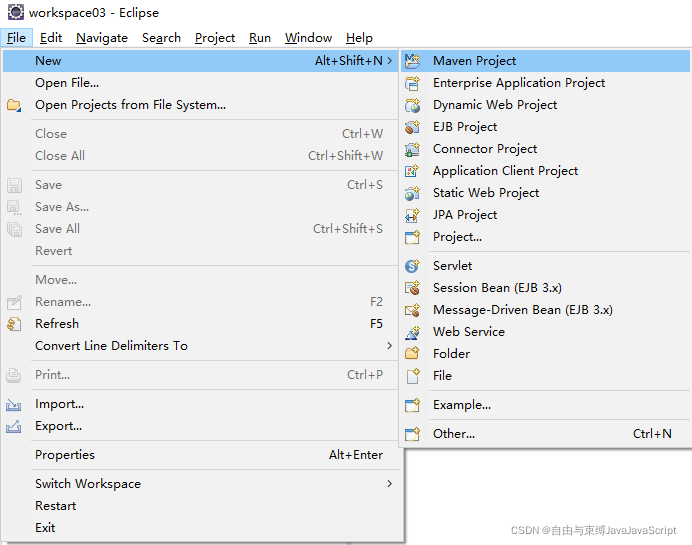The image size is (692, 545).
Task: Choose Open File... from File menu
Action: (201, 83)
